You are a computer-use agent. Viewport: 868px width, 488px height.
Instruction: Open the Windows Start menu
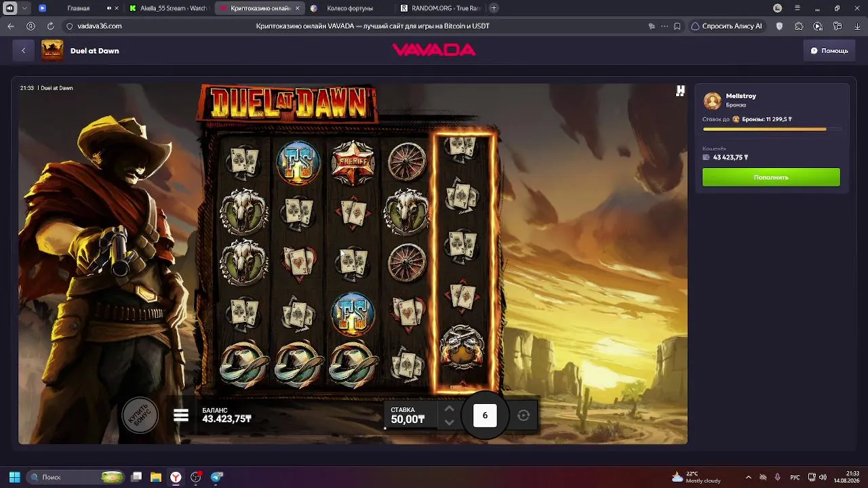click(14, 477)
